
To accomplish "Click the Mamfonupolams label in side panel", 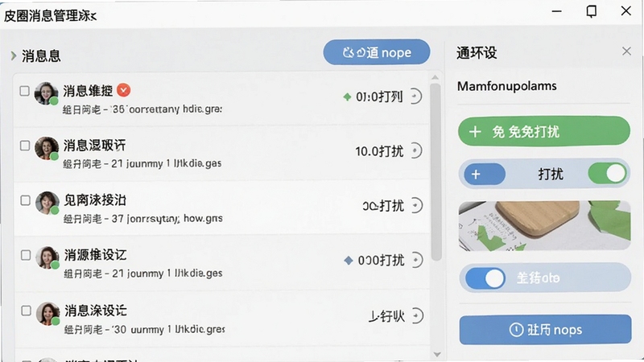I will [507, 86].
